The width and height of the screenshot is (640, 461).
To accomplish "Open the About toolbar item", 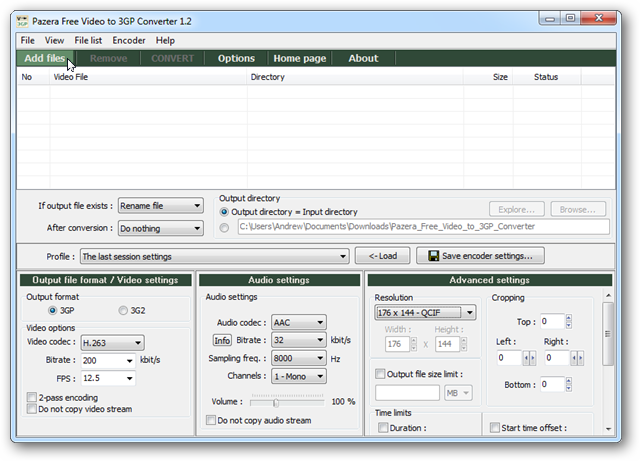I will pyautogui.click(x=363, y=58).
